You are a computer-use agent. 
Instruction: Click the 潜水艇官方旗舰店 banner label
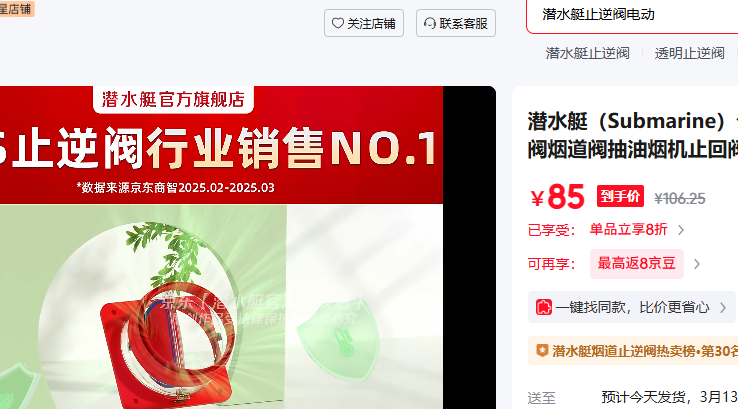[x=173, y=99]
